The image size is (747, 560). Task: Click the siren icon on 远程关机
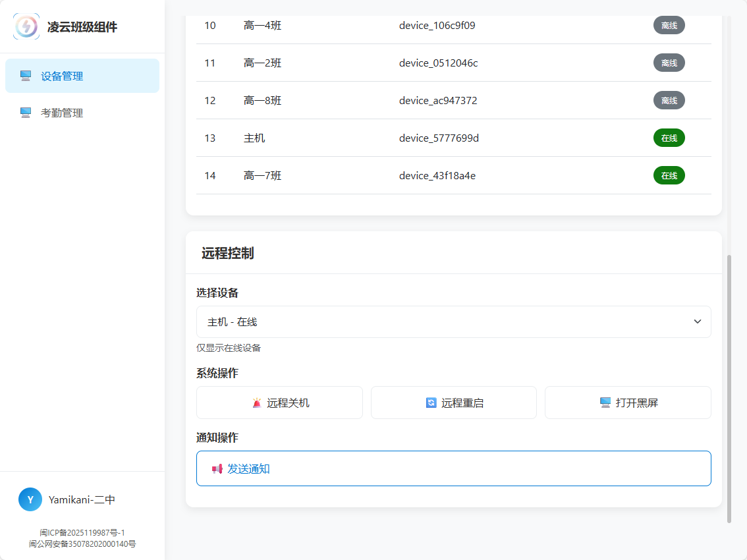[257, 403]
